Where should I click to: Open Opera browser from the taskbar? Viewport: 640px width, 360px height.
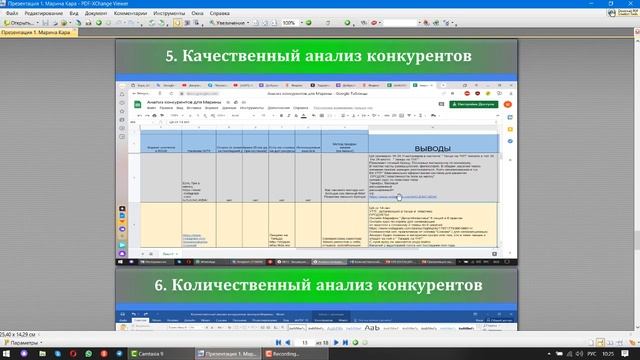point(73,353)
